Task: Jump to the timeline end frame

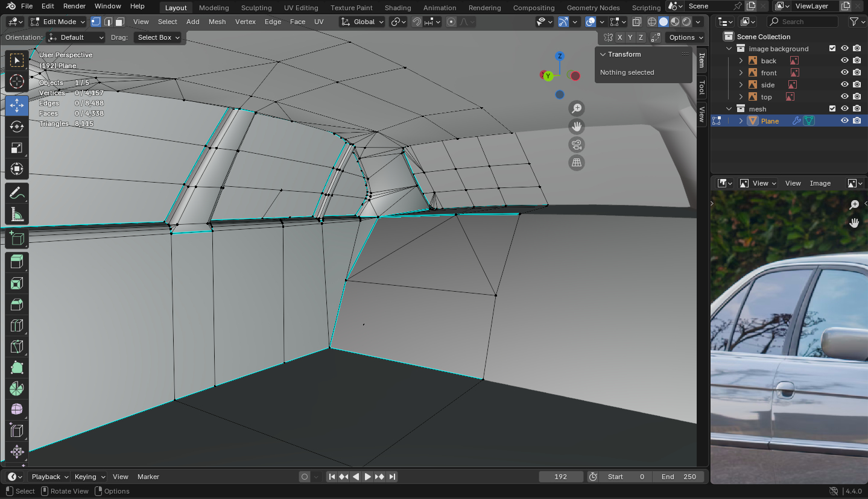Action: pos(392,477)
